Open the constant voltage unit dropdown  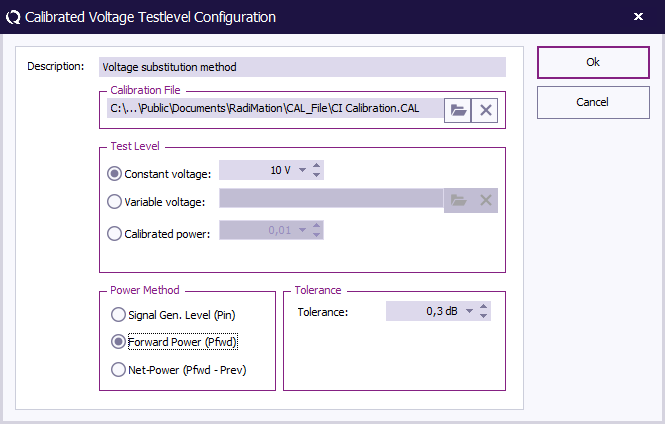[302, 171]
